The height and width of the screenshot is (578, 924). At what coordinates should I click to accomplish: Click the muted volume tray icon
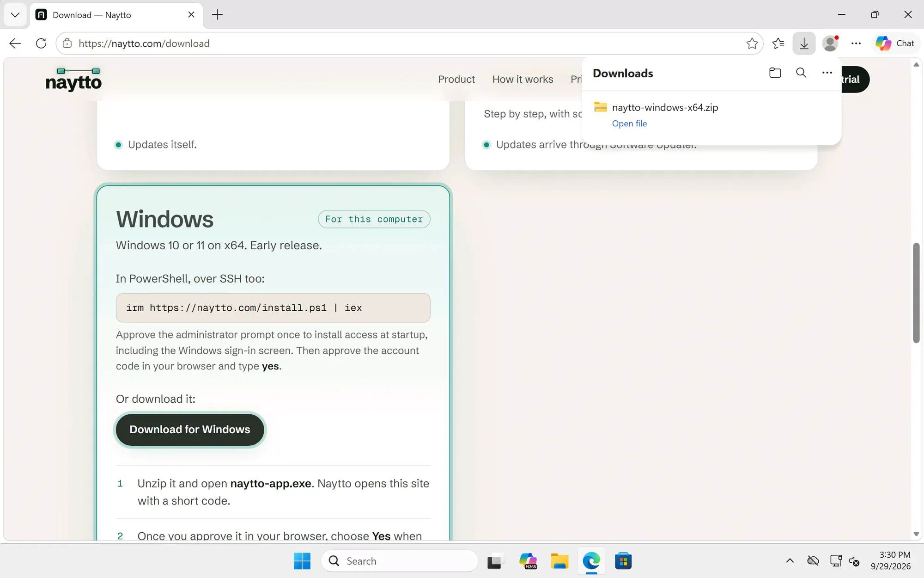pos(854,561)
